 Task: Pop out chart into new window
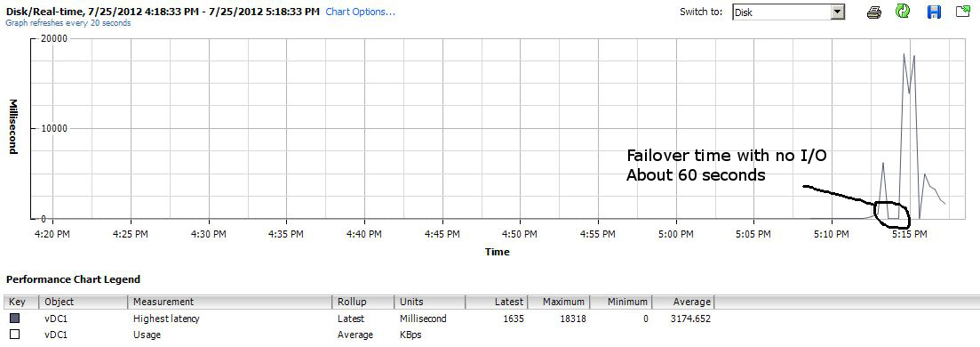pos(962,12)
